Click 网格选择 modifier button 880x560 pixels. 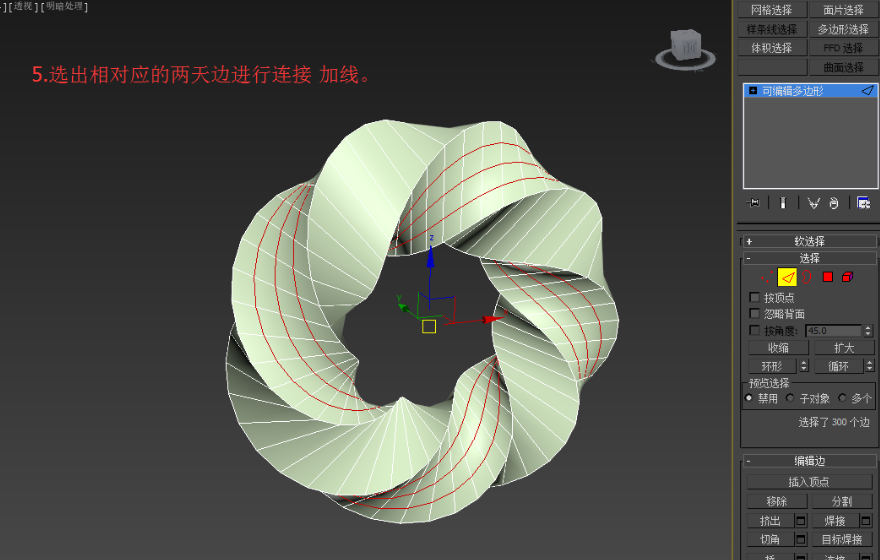(772, 10)
